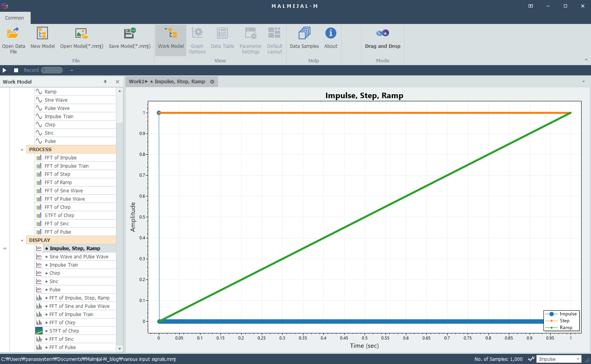Open the Impulse signal dropdown in status bar
Viewport: 591px width, 364px height.
(559, 359)
